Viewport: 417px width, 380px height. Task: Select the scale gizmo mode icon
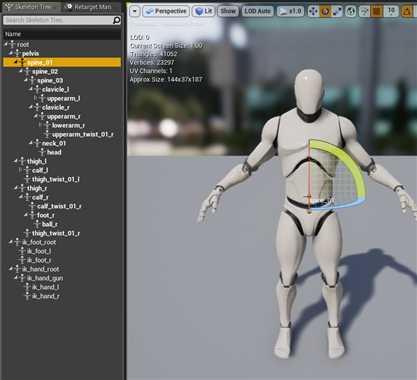[x=337, y=11]
